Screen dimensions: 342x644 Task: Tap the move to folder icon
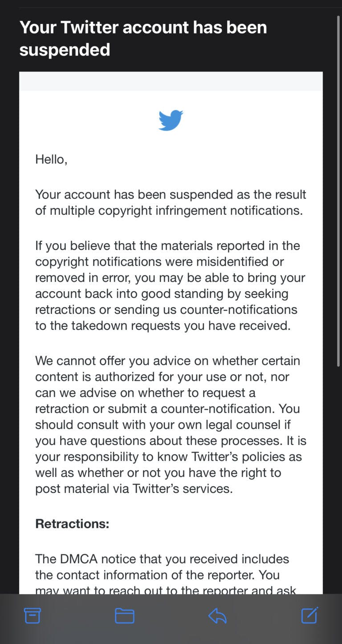(x=125, y=615)
